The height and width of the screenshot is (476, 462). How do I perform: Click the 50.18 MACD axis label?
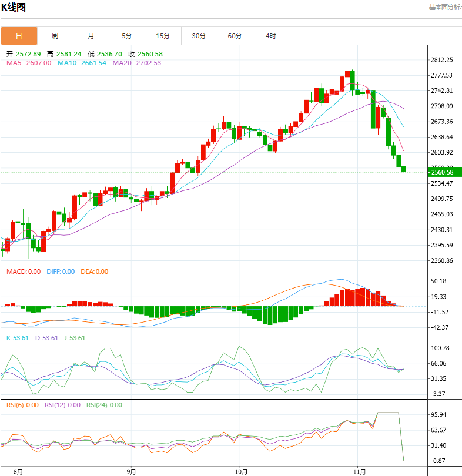pyautogui.click(x=438, y=281)
